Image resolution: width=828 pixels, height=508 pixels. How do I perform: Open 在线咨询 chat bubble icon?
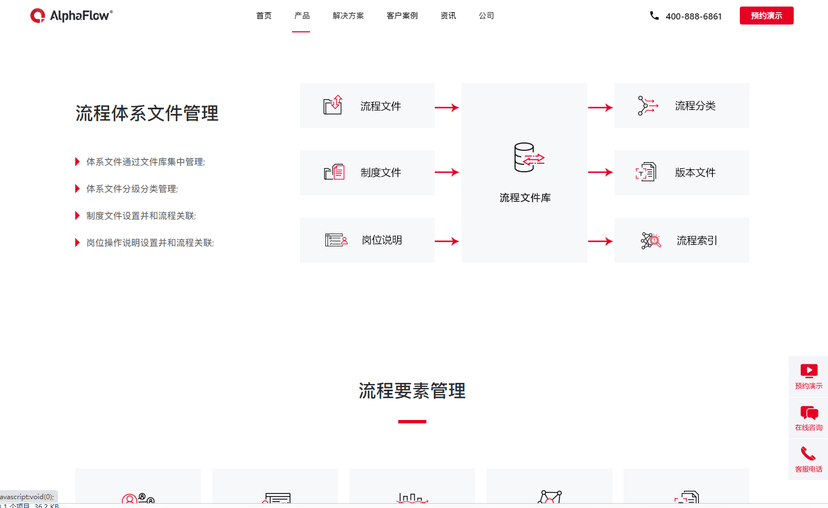pyautogui.click(x=809, y=413)
